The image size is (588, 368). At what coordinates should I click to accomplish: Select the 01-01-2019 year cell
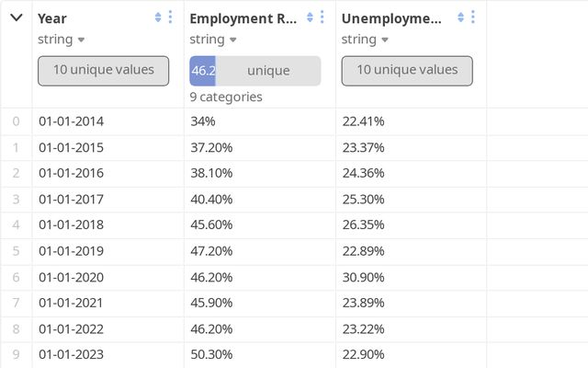point(72,251)
